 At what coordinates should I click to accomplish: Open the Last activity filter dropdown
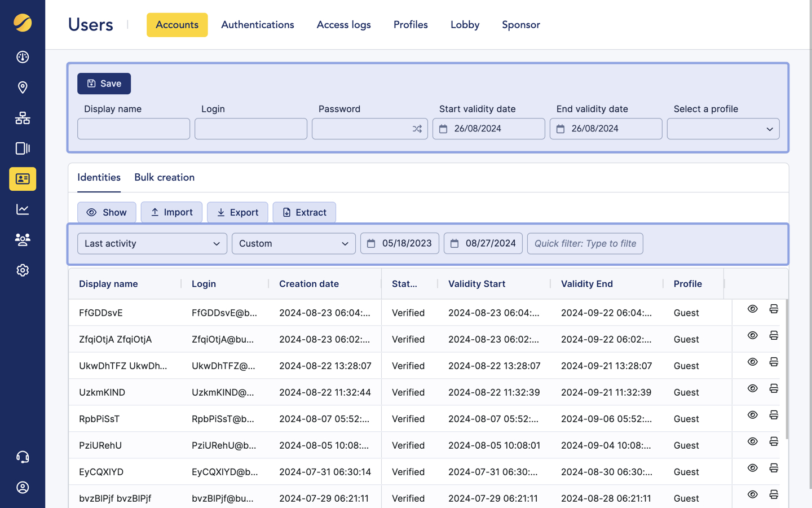152,243
